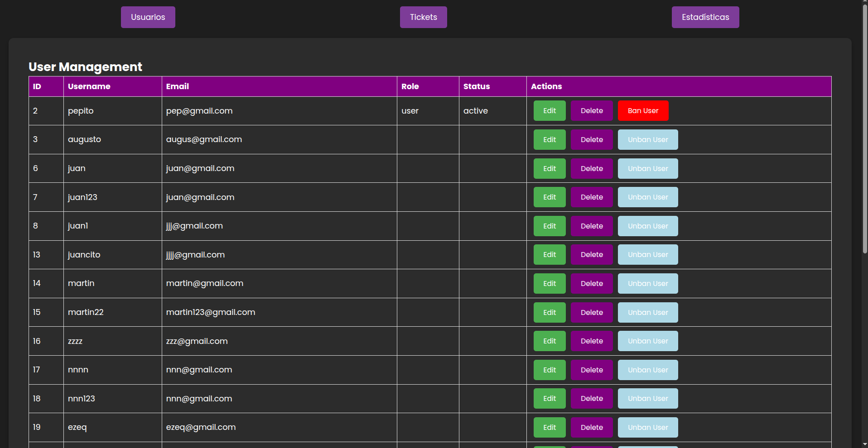868x448 pixels.
Task: Edit user augusto
Action: pyautogui.click(x=550, y=140)
